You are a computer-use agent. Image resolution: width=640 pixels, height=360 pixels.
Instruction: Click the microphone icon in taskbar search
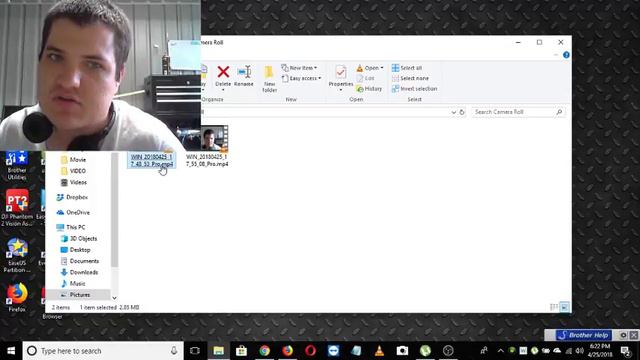pyautogui.click(x=174, y=351)
